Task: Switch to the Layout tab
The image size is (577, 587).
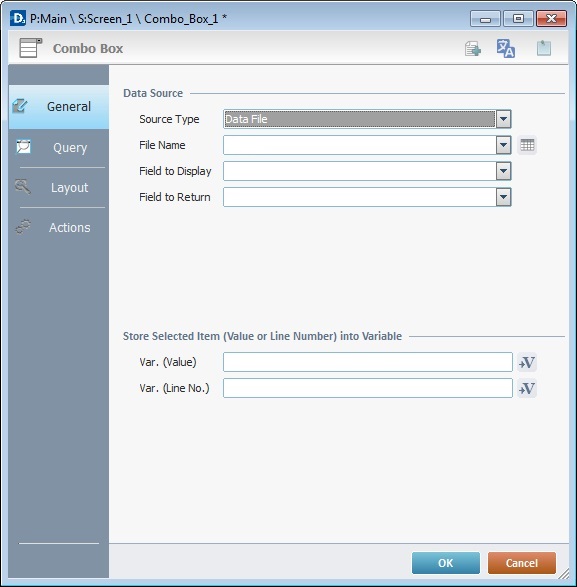Action: (x=59, y=187)
